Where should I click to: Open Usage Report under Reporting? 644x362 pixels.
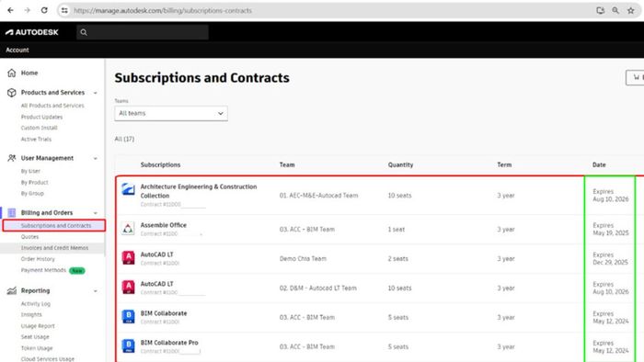pyautogui.click(x=38, y=326)
